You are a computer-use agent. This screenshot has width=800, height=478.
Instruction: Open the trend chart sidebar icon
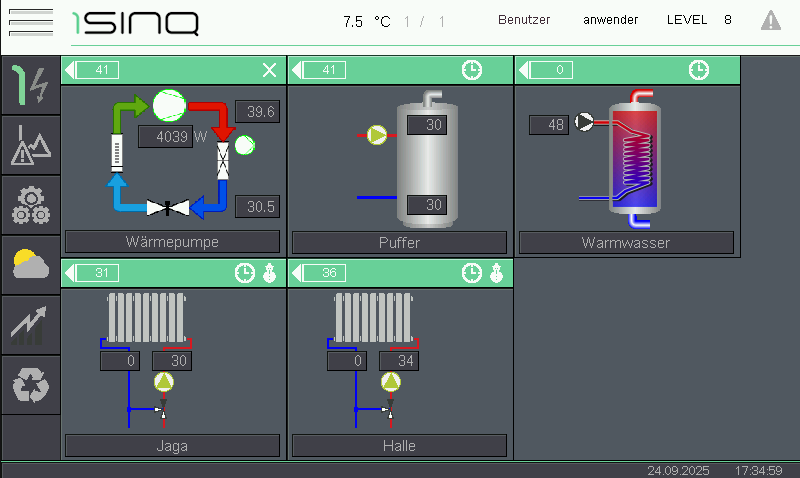click(x=30, y=325)
